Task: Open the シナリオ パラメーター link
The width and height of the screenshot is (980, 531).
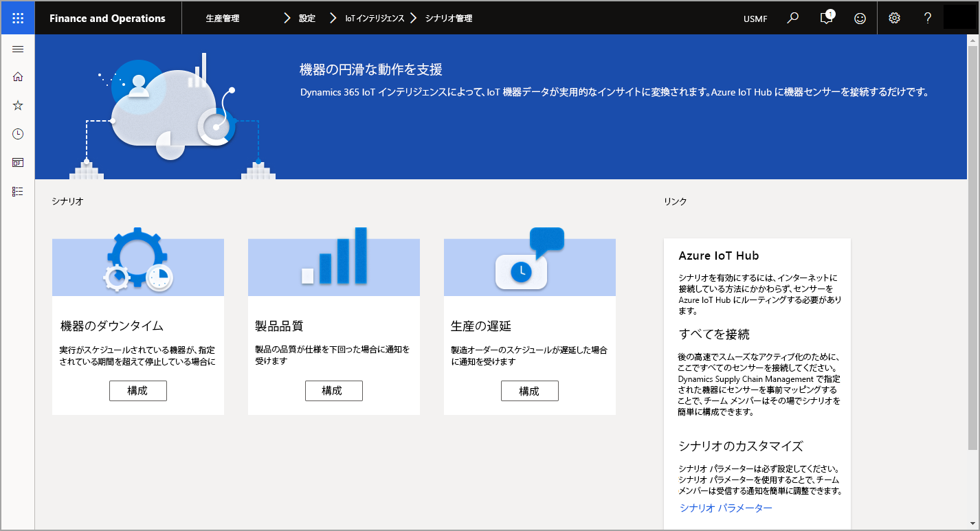Action: (726, 508)
